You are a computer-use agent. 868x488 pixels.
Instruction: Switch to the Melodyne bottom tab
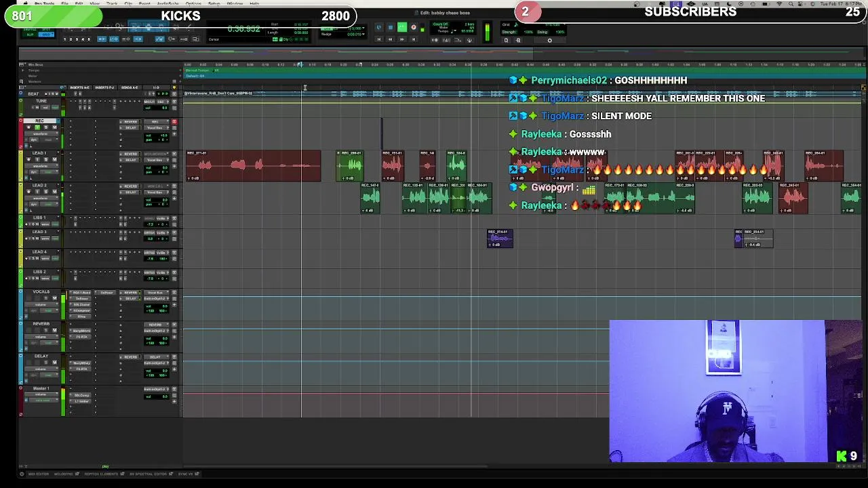[64, 474]
